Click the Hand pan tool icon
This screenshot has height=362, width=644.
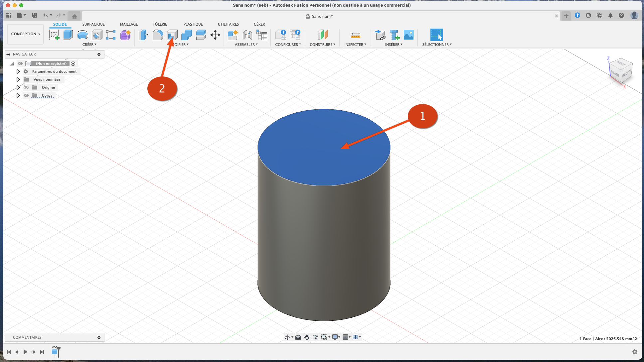click(307, 337)
